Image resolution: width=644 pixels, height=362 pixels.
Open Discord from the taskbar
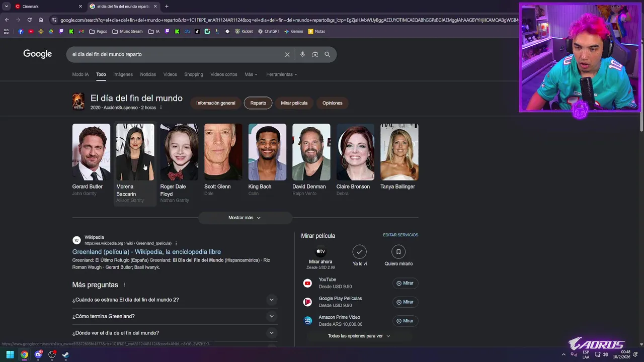pos(38,354)
